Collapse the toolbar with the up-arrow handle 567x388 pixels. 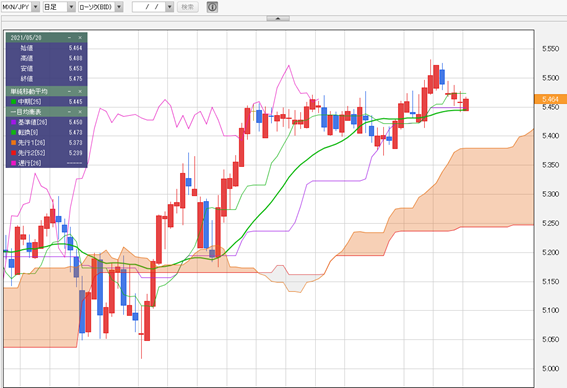(x=278, y=18)
